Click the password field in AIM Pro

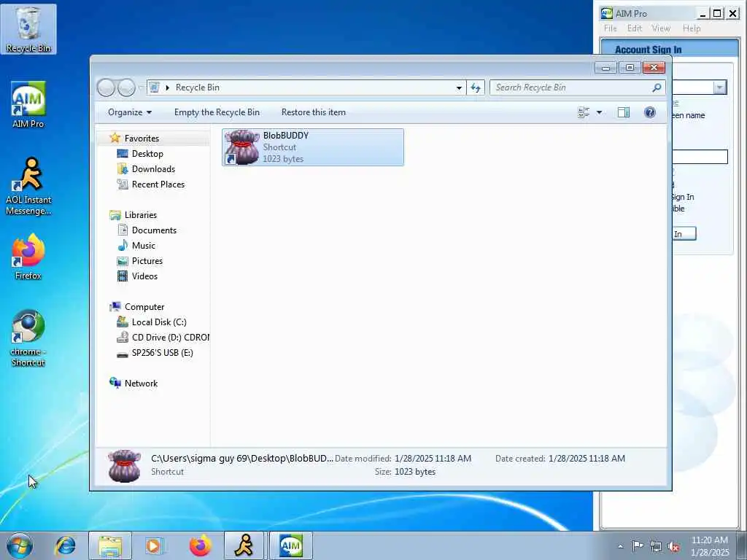[x=700, y=157]
